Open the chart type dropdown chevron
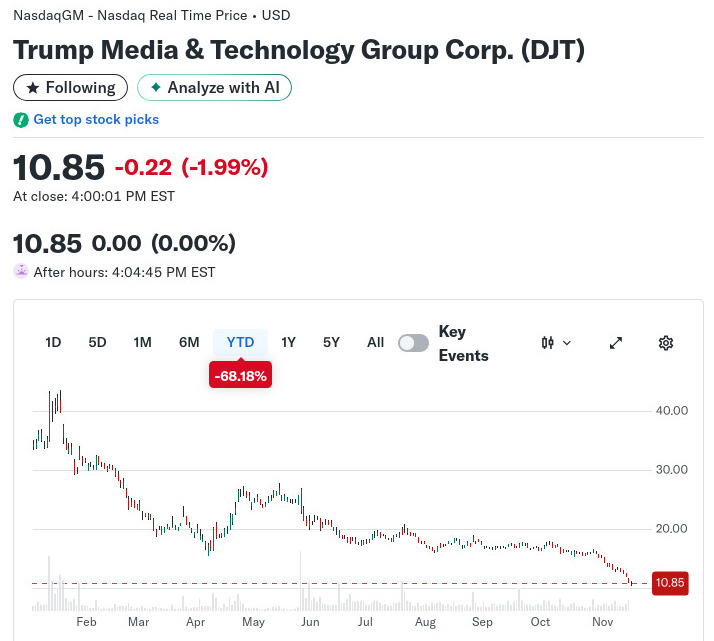714x641 pixels. pyautogui.click(x=568, y=343)
